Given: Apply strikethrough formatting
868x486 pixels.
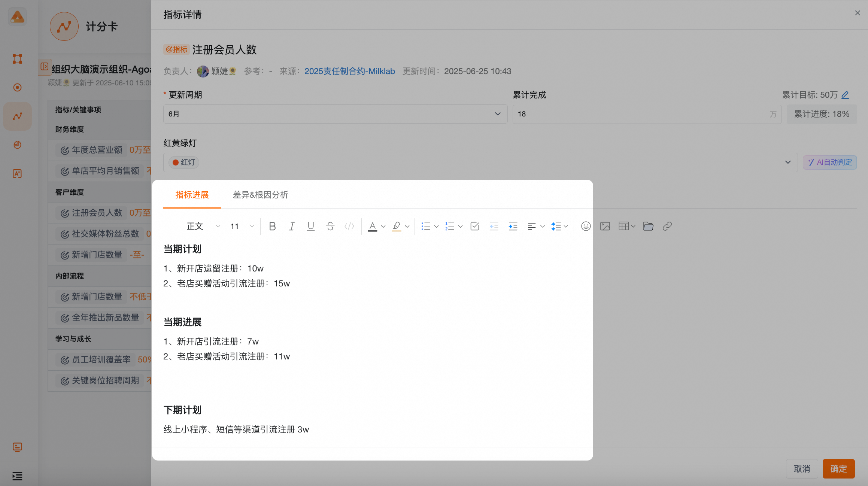Looking at the screenshot, I should (330, 226).
